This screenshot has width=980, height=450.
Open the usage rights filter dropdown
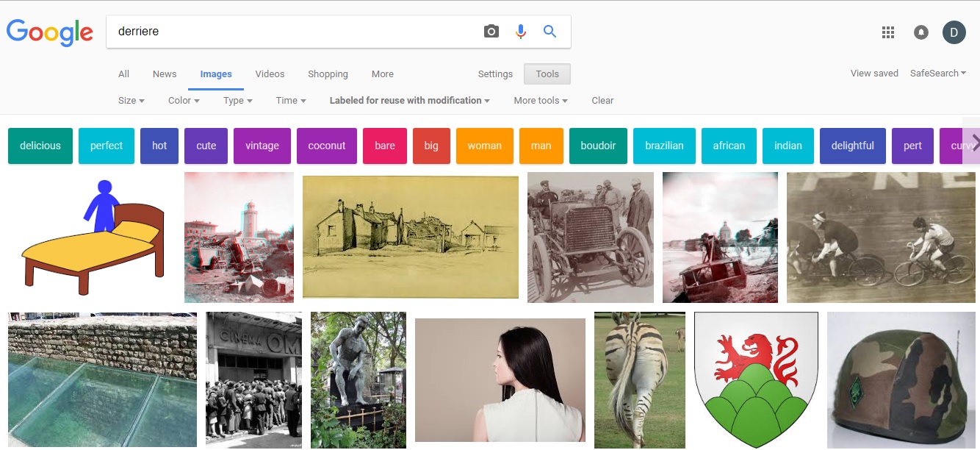click(410, 101)
